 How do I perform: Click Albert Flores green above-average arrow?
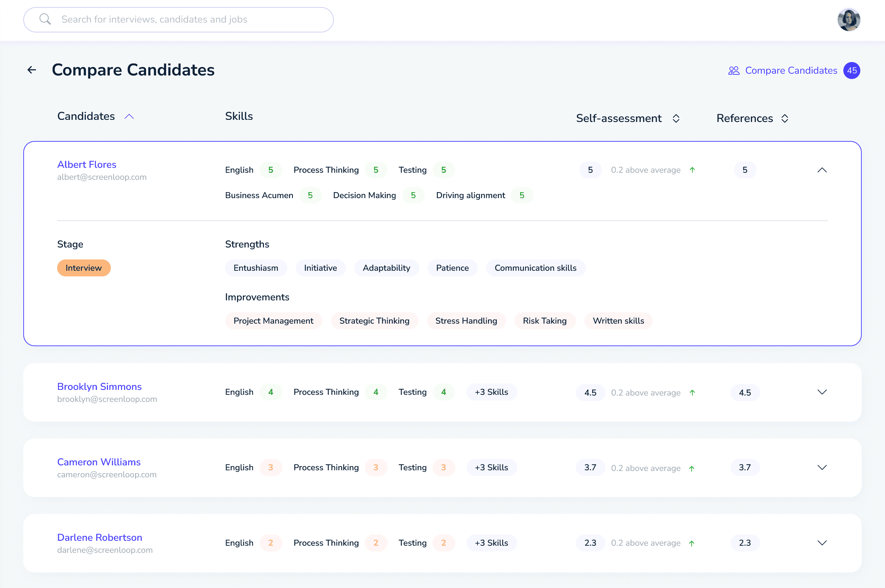click(x=692, y=170)
